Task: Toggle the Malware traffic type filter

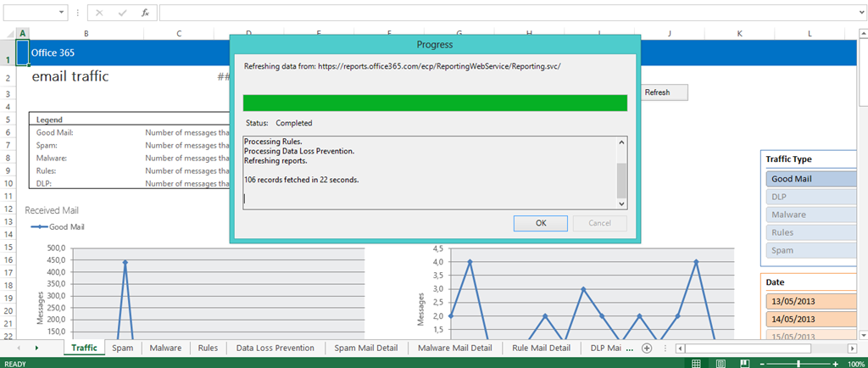Action: point(814,215)
